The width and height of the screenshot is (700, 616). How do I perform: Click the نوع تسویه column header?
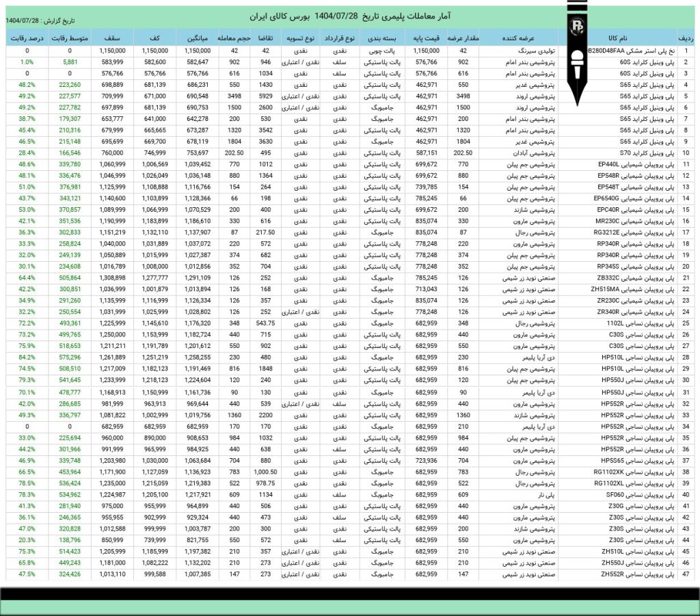click(300, 38)
